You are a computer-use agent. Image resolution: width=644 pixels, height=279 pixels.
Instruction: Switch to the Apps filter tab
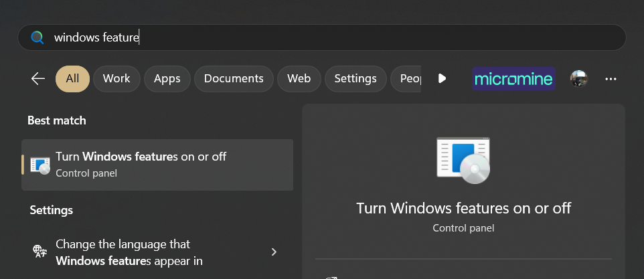[167, 78]
